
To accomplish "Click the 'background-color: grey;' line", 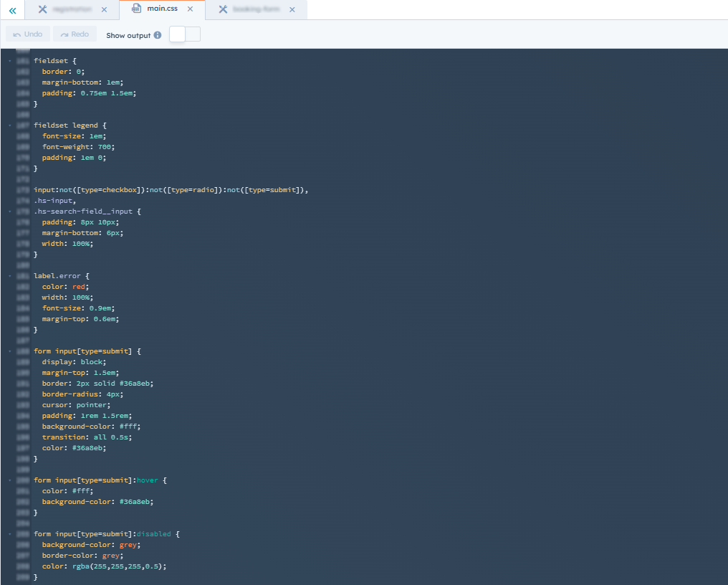I will pos(91,545).
